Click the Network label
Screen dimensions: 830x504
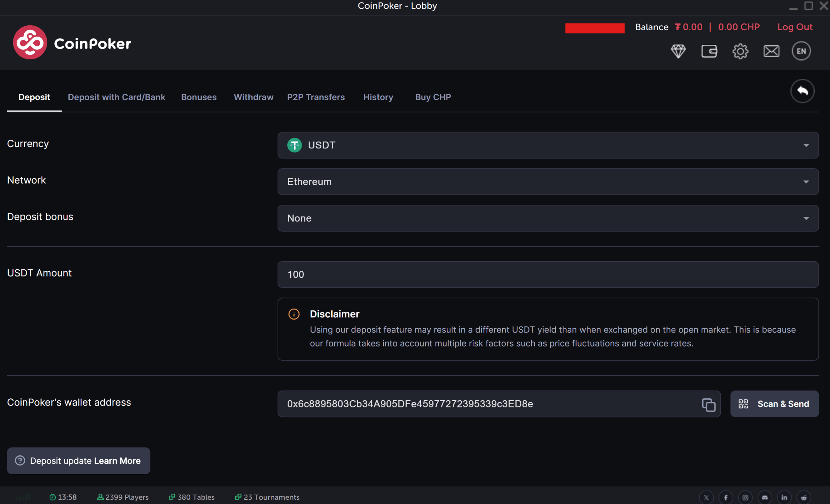click(26, 181)
